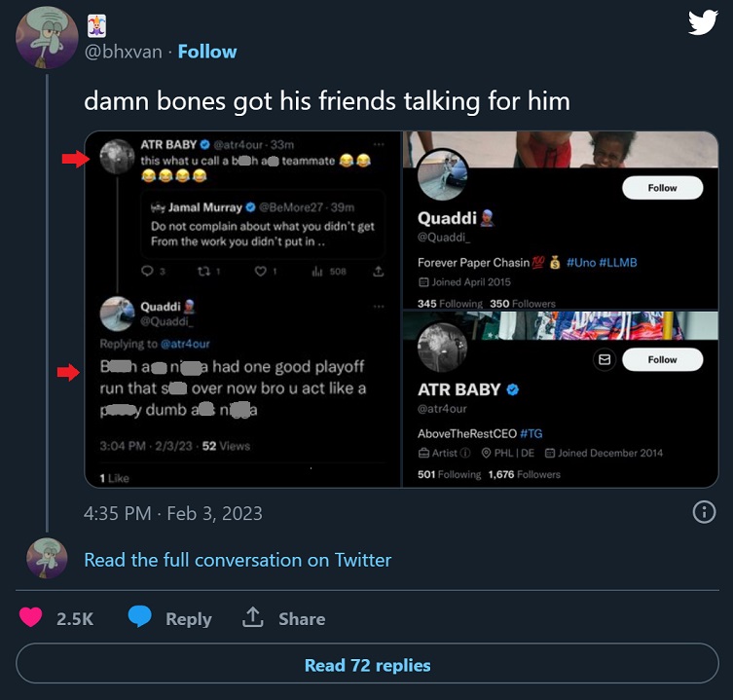The image size is (733, 700).
Task: Click the ATR BABY profile panel in the image
Action: point(561,401)
